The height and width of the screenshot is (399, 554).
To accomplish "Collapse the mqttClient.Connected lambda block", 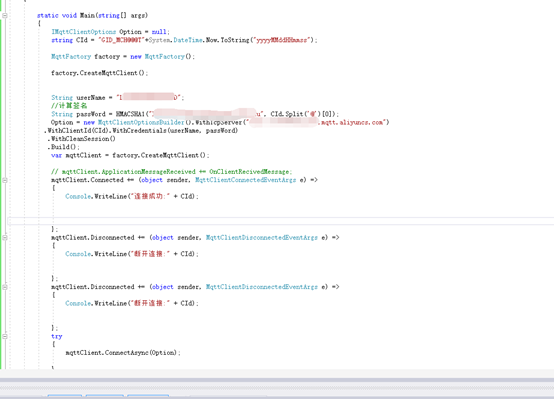I will 5,180.
